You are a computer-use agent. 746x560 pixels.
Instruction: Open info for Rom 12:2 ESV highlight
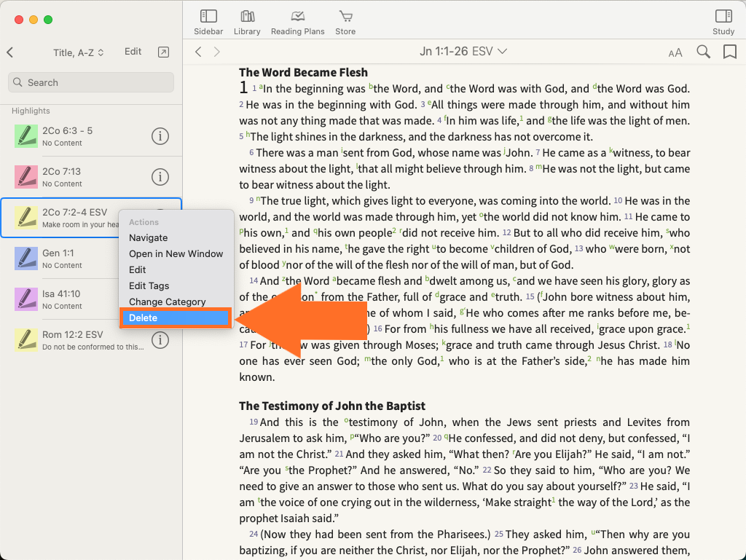click(160, 340)
